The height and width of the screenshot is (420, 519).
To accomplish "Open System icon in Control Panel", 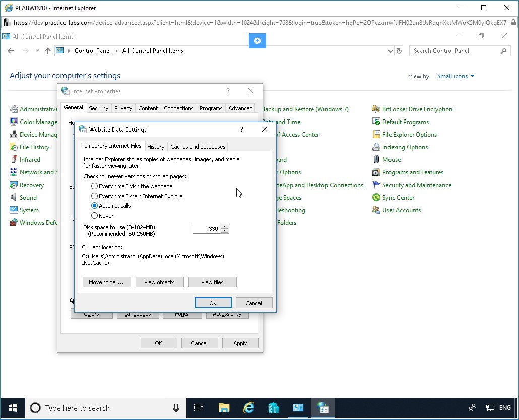I will pos(14,210).
